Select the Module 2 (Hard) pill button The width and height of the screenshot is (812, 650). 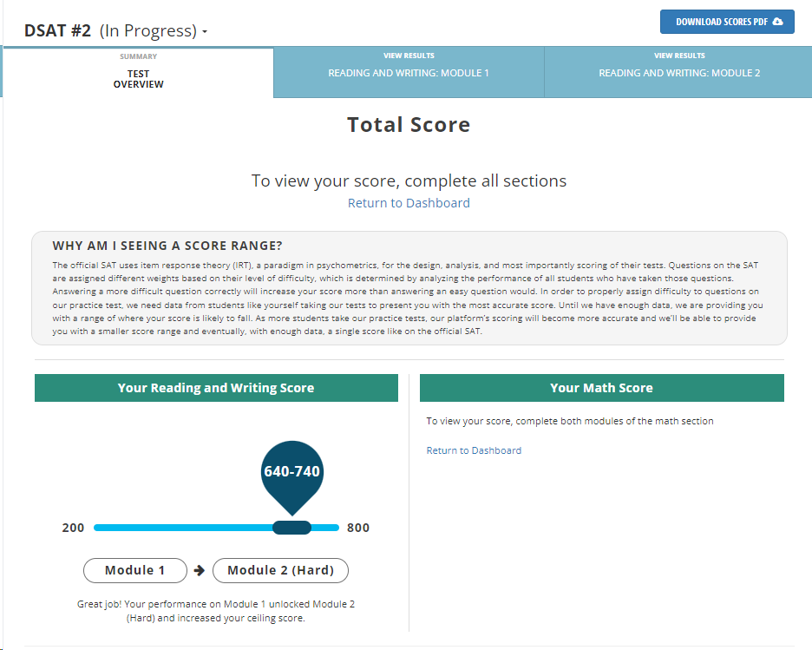(x=280, y=570)
